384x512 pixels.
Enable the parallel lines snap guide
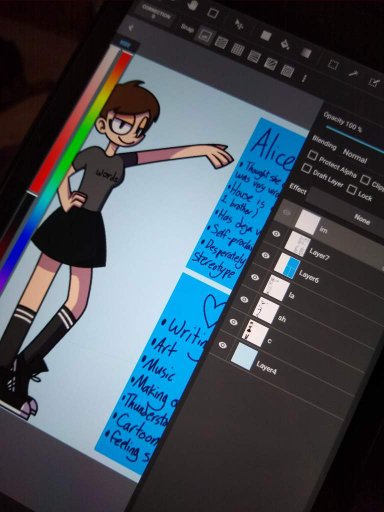click(221, 42)
